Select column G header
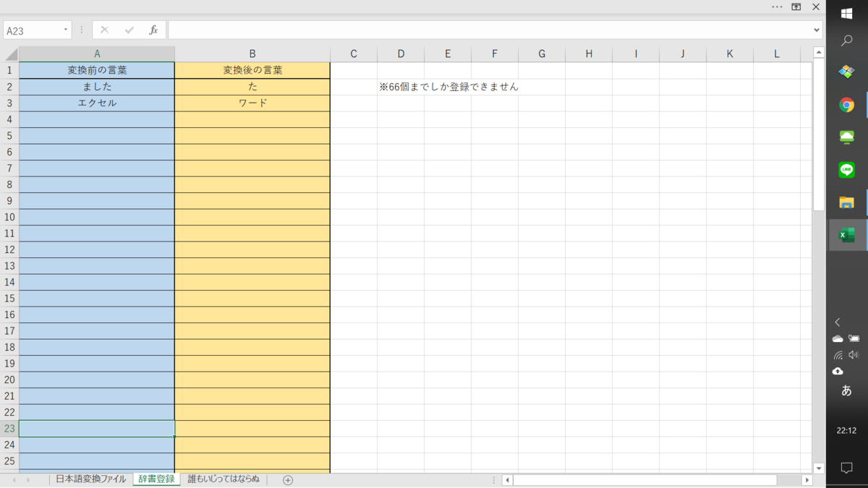868x488 pixels. pos(542,54)
